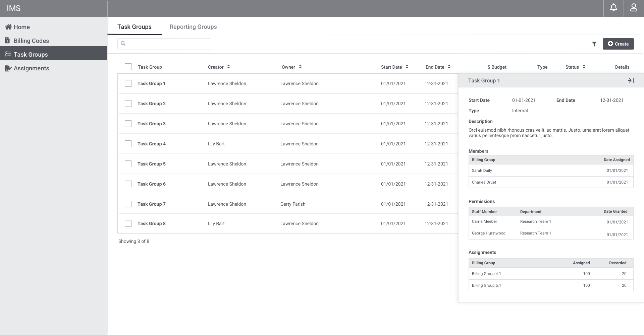Click the filter funnel icon

pyautogui.click(x=594, y=44)
